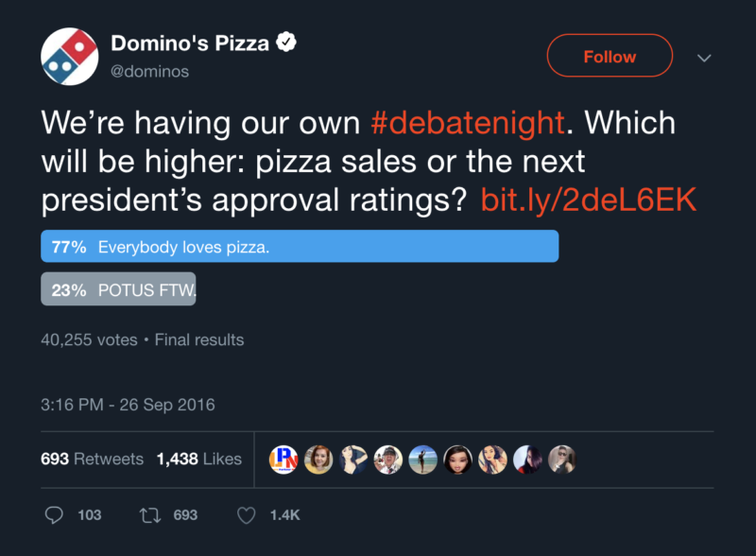Follow the Domino's Pizza account

pos(610,57)
